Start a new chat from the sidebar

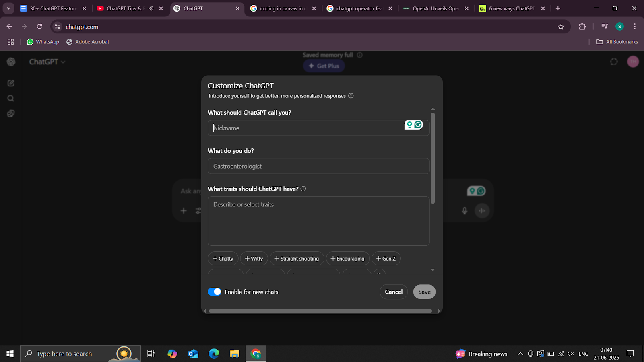[x=11, y=83]
